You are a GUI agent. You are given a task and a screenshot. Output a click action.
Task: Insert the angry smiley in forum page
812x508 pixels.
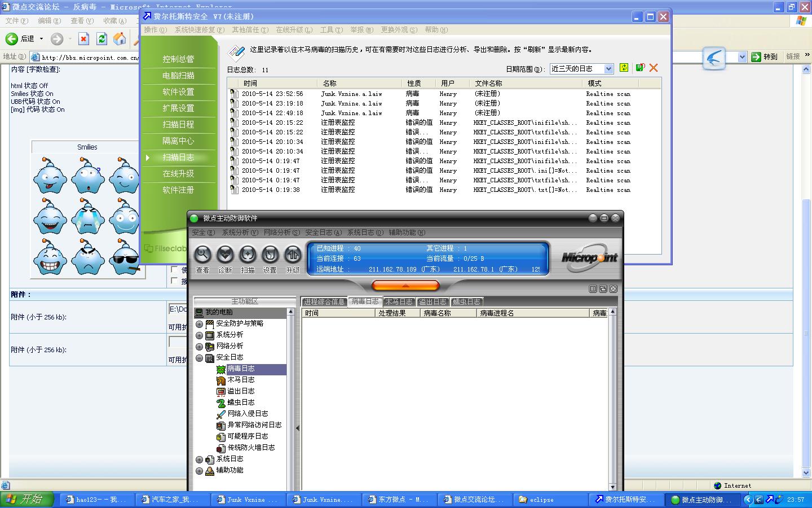click(x=87, y=257)
